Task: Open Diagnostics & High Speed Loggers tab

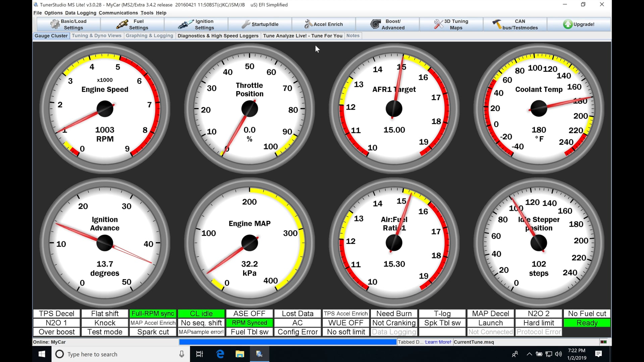Action: [218, 36]
